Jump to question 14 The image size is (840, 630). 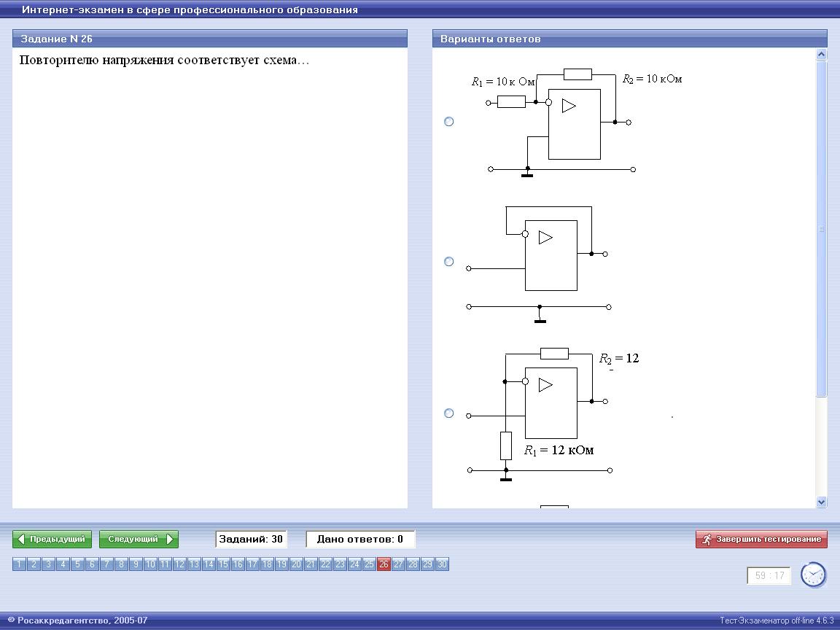[x=209, y=564]
